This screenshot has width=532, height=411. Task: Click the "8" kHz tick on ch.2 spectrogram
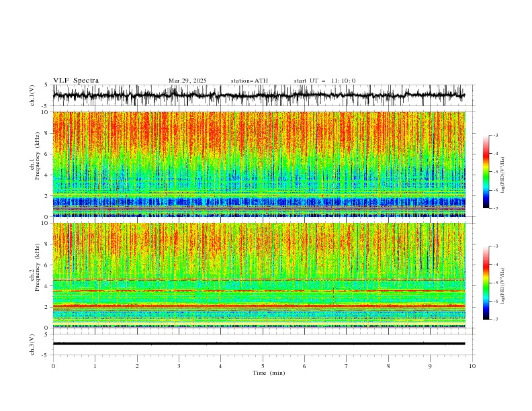click(x=47, y=244)
